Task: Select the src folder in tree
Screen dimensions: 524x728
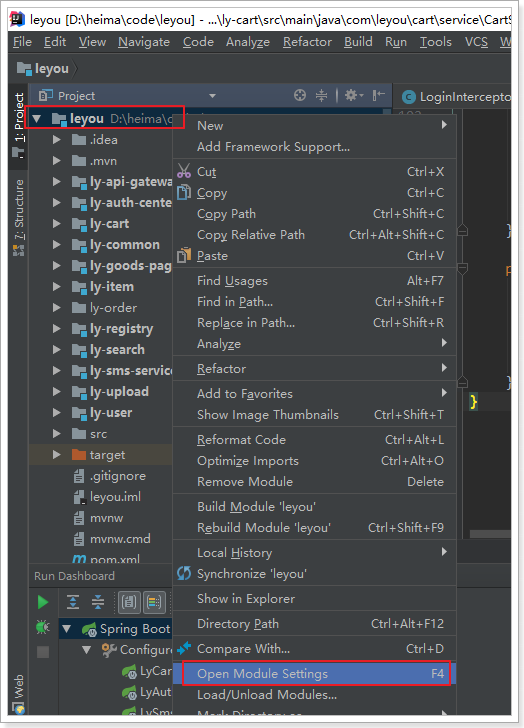Action: pyautogui.click(x=98, y=434)
